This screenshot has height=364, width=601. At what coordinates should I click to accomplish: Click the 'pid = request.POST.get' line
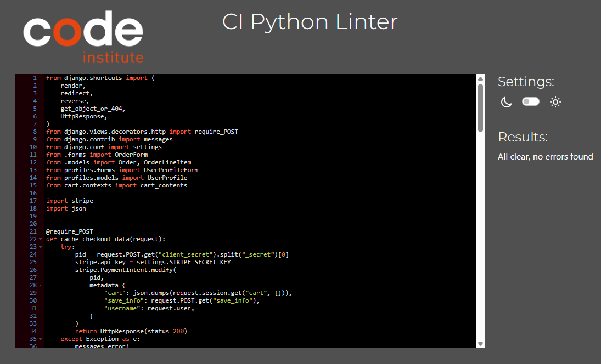182,254
